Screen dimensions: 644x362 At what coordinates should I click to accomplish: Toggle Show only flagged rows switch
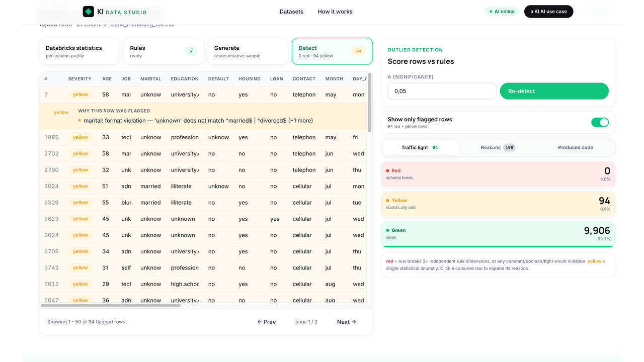pyautogui.click(x=600, y=123)
